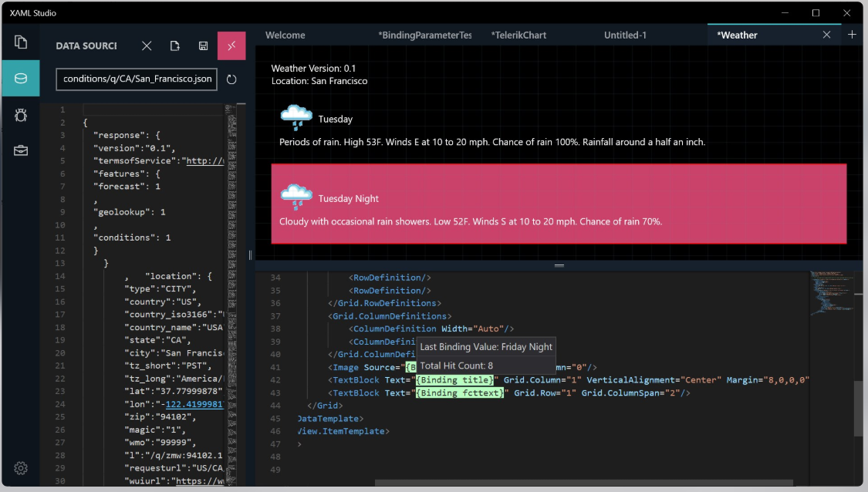The image size is (868, 492).
Task: Click the data source URL field
Action: click(137, 79)
